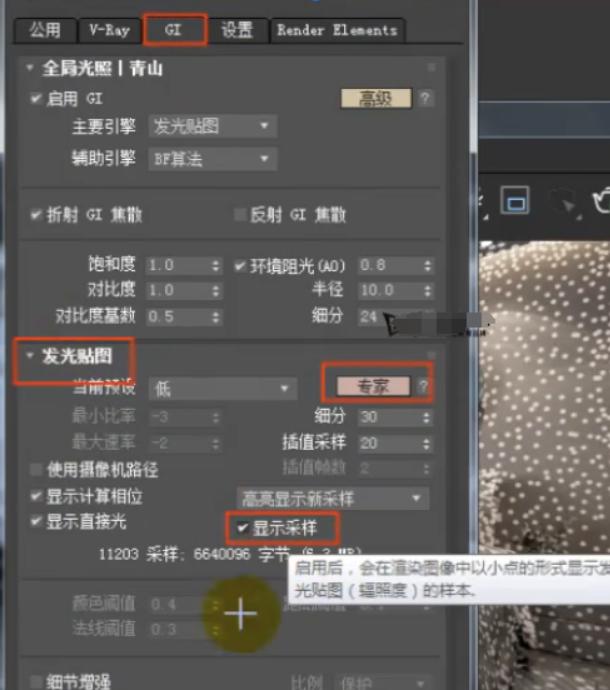Click the question mark beside 高级 button
610x690 pixels.
point(425,98)
